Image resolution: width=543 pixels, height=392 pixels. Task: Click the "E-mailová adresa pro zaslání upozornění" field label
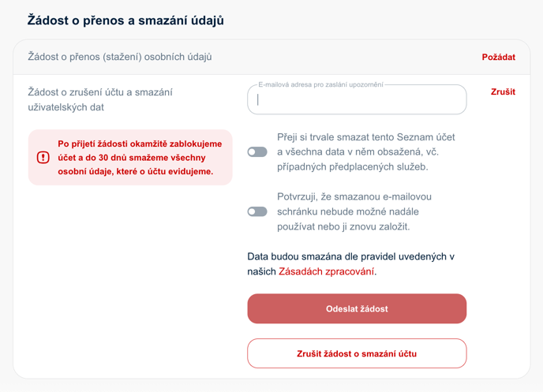(320, 84)
